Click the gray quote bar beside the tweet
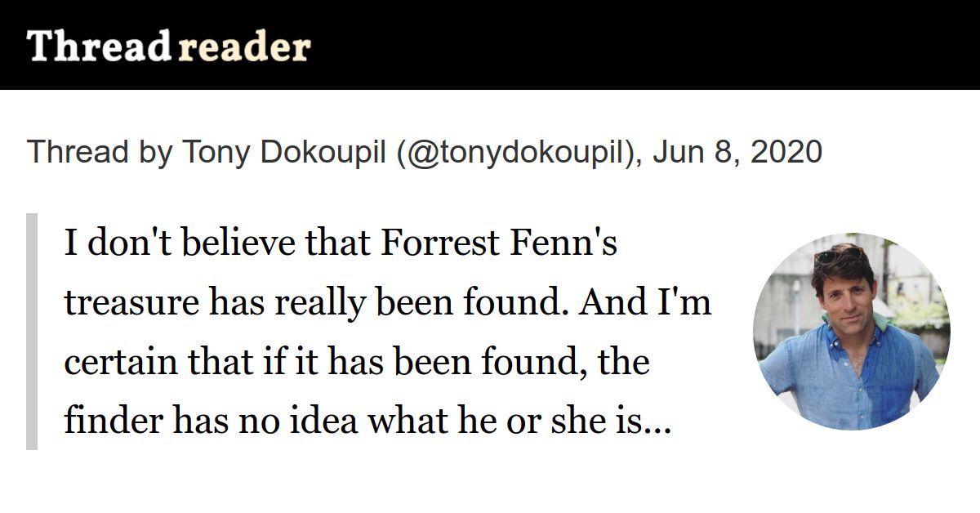Viewport: 980px width, 513px height. point(32,332)
